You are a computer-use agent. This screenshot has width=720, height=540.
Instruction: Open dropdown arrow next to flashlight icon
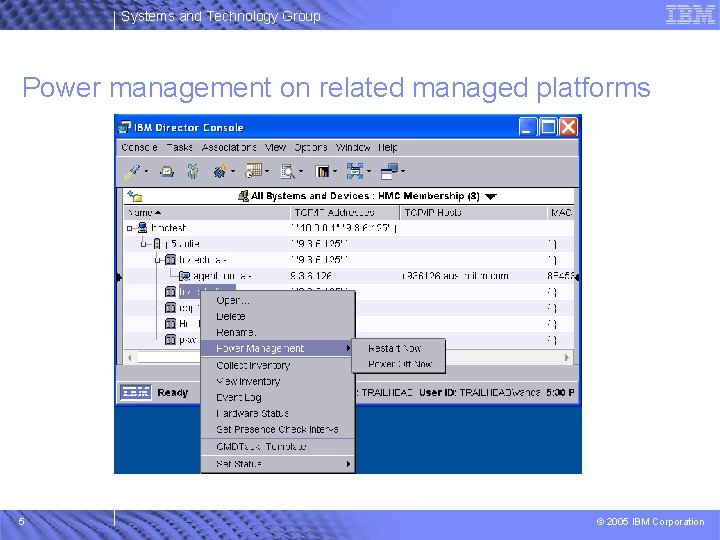coord(146,172)
